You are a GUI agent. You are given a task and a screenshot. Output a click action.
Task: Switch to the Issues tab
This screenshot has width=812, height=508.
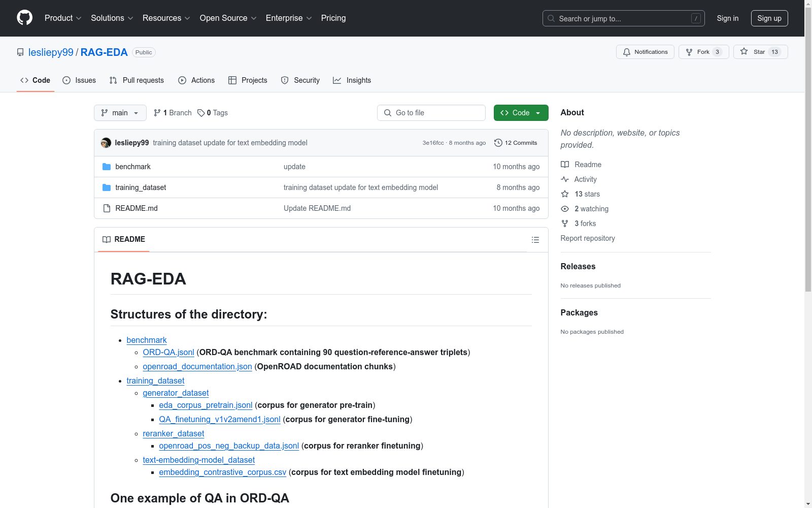click(79, 80)
